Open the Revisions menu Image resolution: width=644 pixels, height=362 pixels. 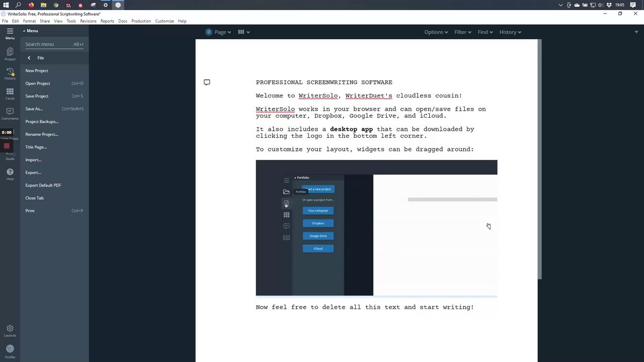[88, 21]
